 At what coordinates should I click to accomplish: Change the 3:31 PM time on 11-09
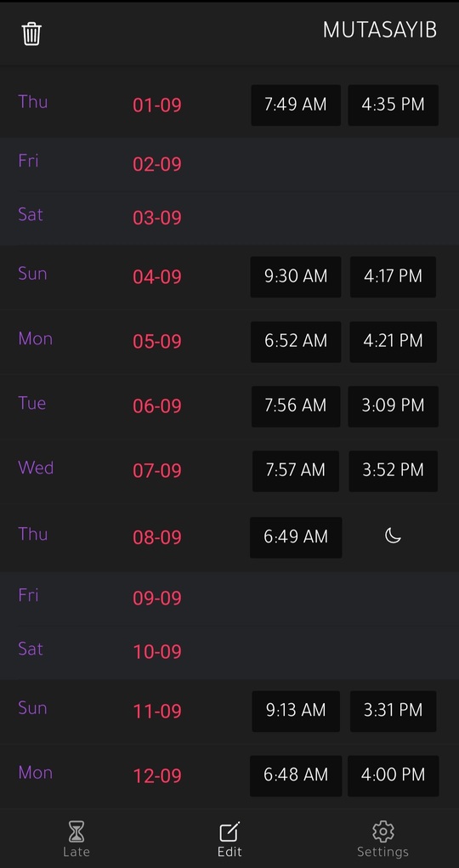point(393,711)
